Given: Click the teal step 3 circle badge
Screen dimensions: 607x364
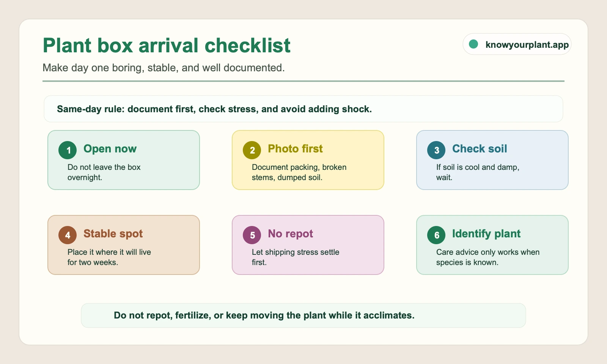Looking at the screenshot, I should coord(436,150).
